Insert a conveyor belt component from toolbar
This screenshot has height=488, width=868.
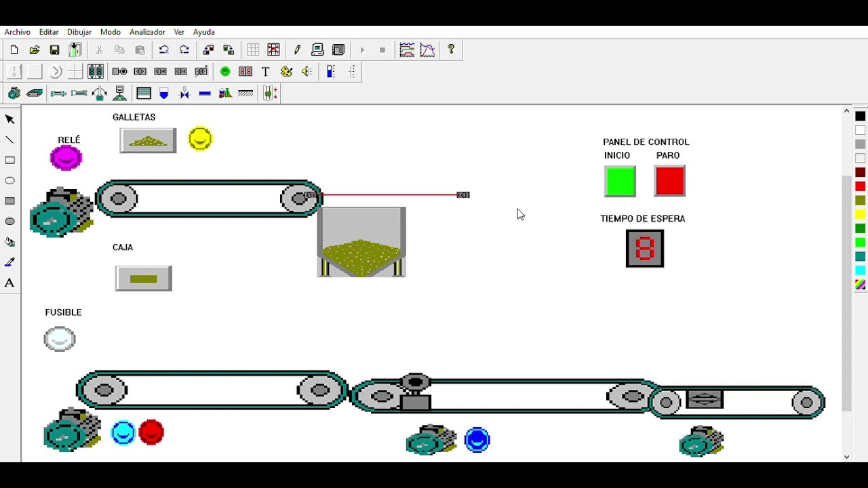coord(35,94)
